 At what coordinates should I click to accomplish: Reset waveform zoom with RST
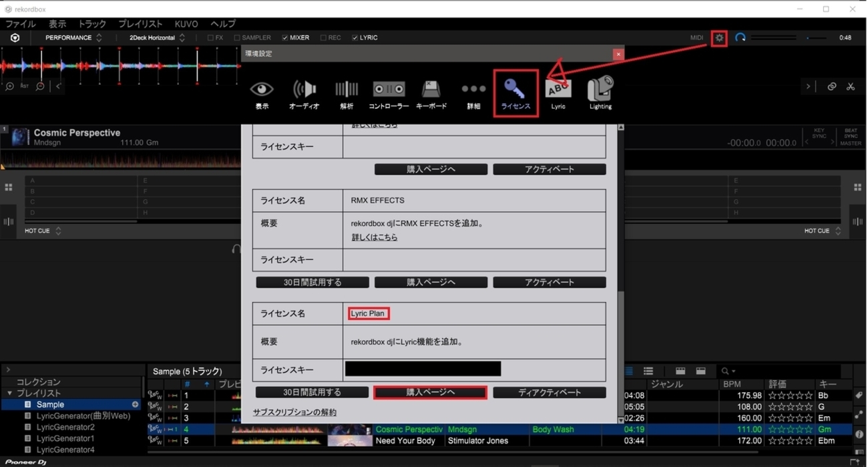pyautogui.click(x=25, y=86)
